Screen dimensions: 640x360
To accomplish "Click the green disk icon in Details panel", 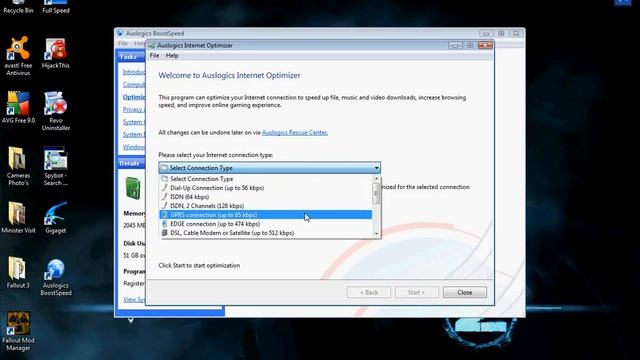I will point(133,188).
